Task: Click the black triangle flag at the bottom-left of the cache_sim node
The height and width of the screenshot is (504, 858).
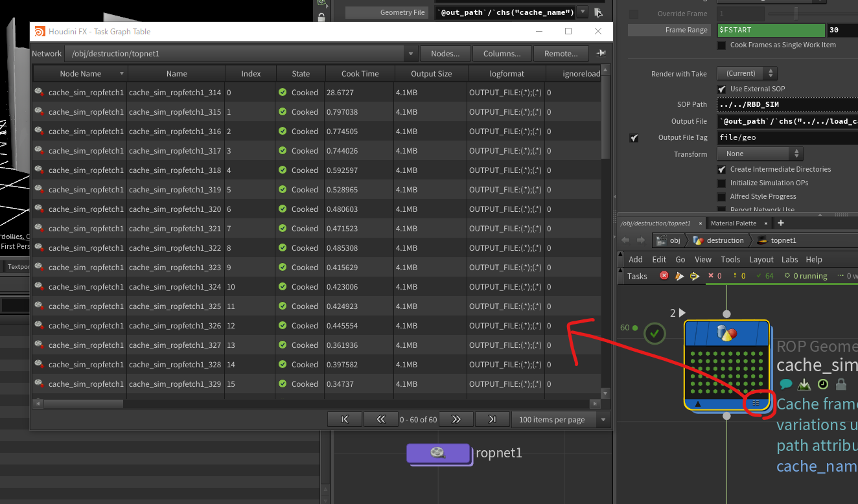Action: pos(698,404)
